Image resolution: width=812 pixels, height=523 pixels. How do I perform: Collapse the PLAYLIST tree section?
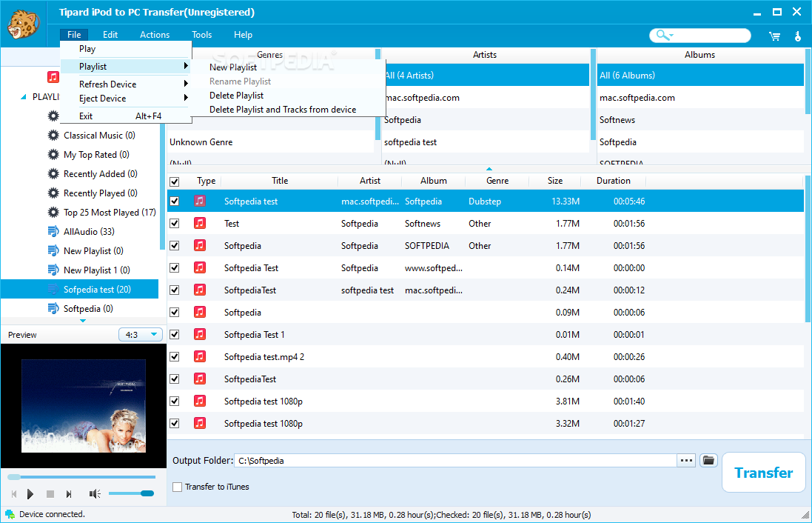[23, 97]
